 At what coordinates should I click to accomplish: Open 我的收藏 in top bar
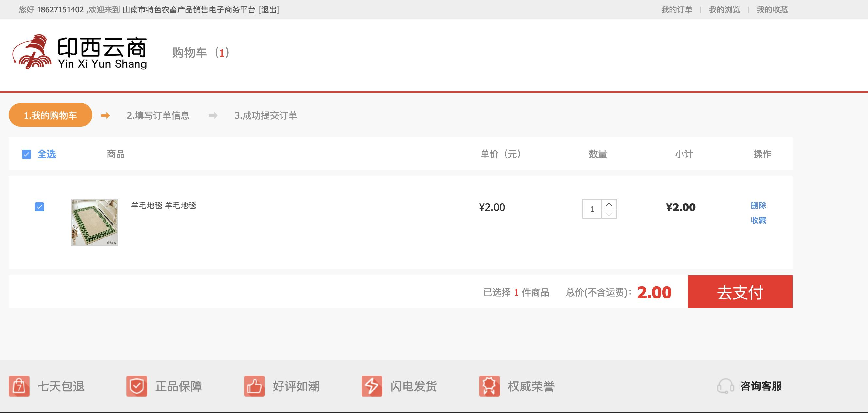(x=772, y=9)
